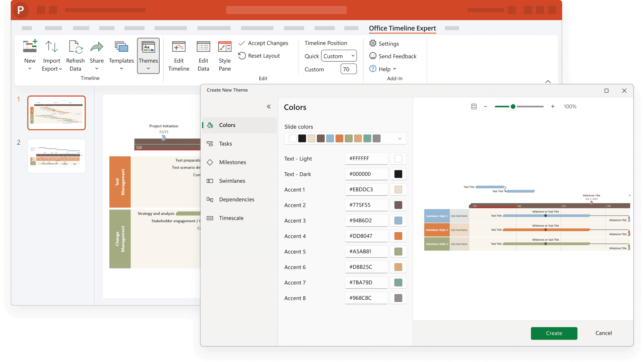Zoom out with the minus icon
The height and width of the screenshot is (362, 644).
tap(485, 107)
